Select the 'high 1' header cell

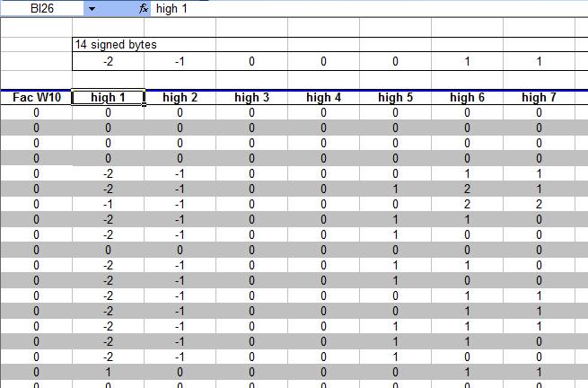pyautogui.click(x=108, y=98)
